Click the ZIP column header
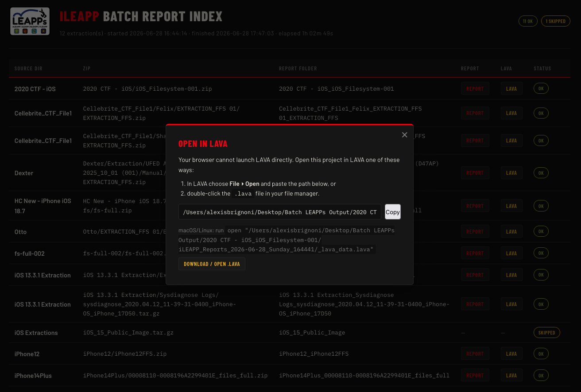 click(86, 69)
